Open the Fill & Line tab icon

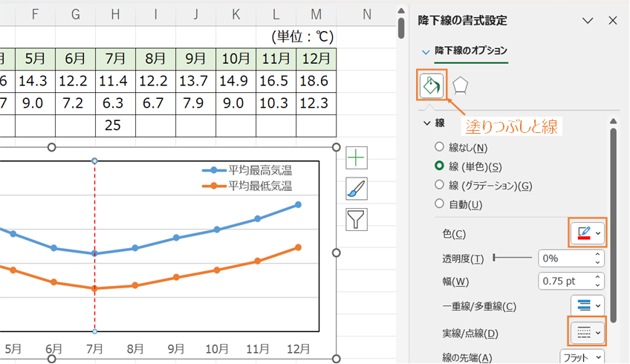point(432,85)
